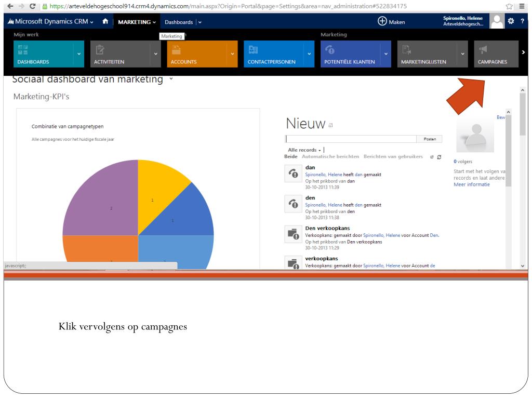
Task: Click the 0 volgers count
Action: pyautogui.click(x=463, y=162)
